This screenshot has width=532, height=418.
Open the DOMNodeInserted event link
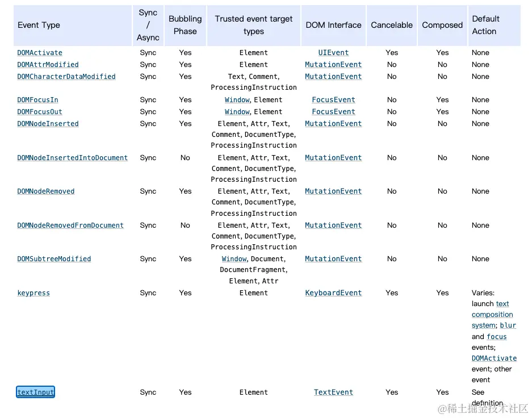tap(48, 124)
